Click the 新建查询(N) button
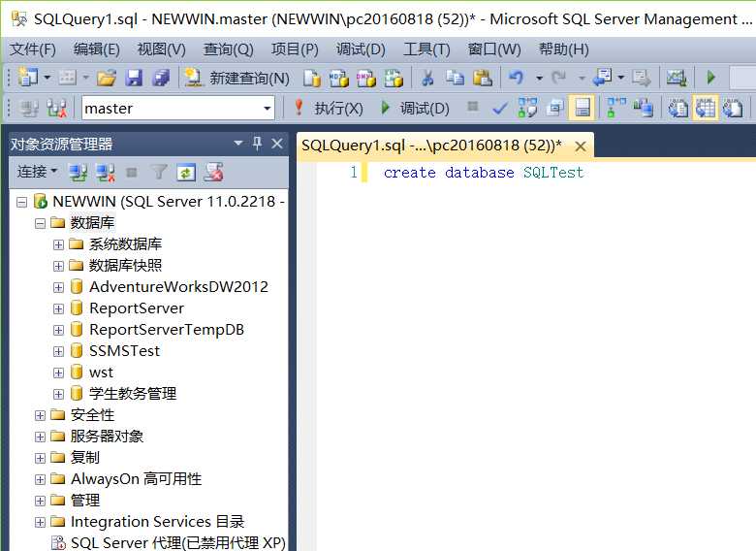 (x=237, y=78)
